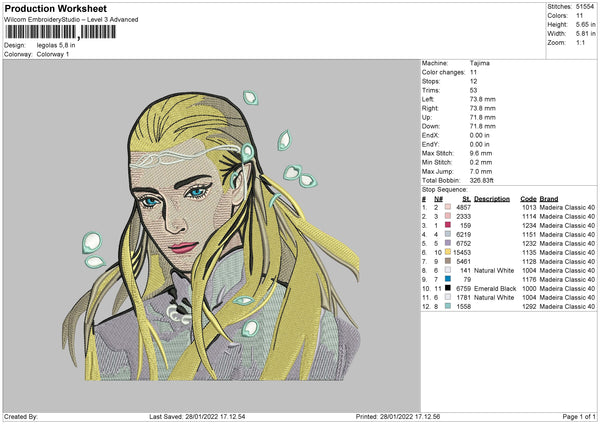Screen dimensions: 600x424
Task: Click the blue swatch for code 1176
Action: [448, 279]
